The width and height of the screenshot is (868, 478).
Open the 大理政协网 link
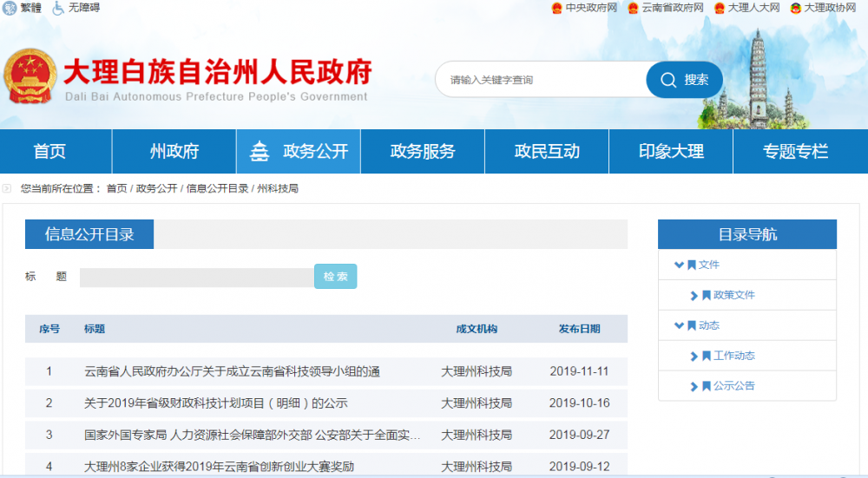pyautogui.click(x=830, y=8)
